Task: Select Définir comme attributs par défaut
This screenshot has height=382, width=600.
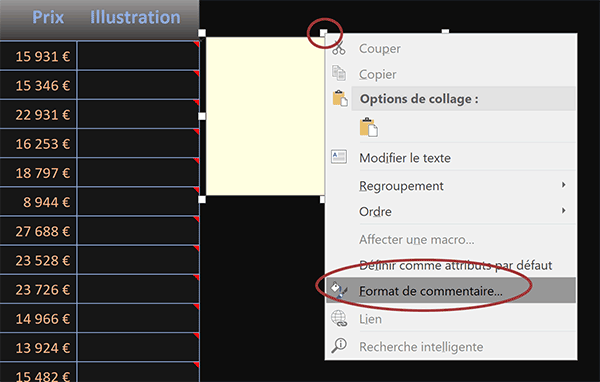Action: point(451,265)
